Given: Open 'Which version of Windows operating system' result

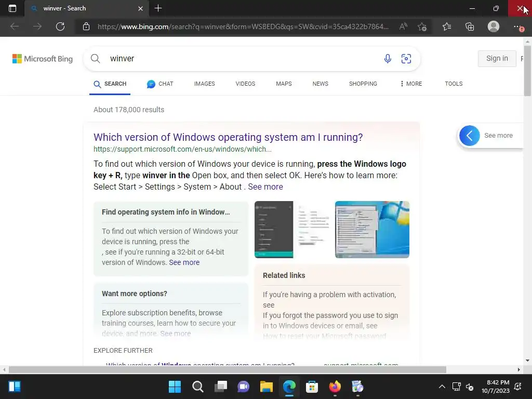Looking at the screenshot, I should (228, 137).
